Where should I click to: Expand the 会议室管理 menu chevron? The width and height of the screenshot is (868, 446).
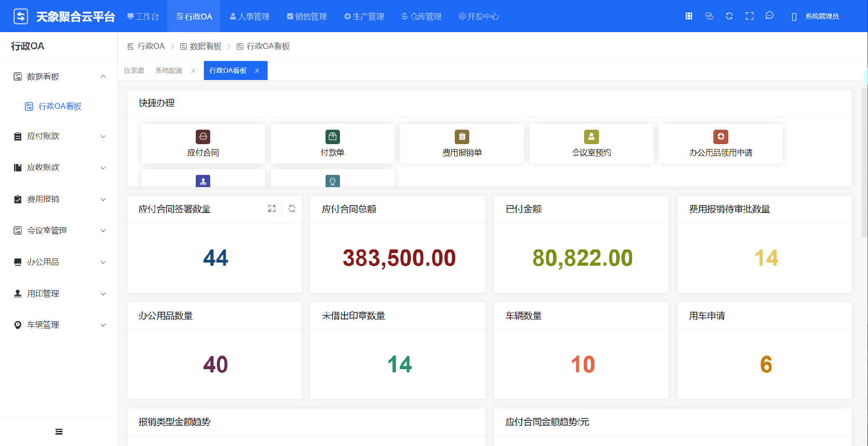(103, 230)
